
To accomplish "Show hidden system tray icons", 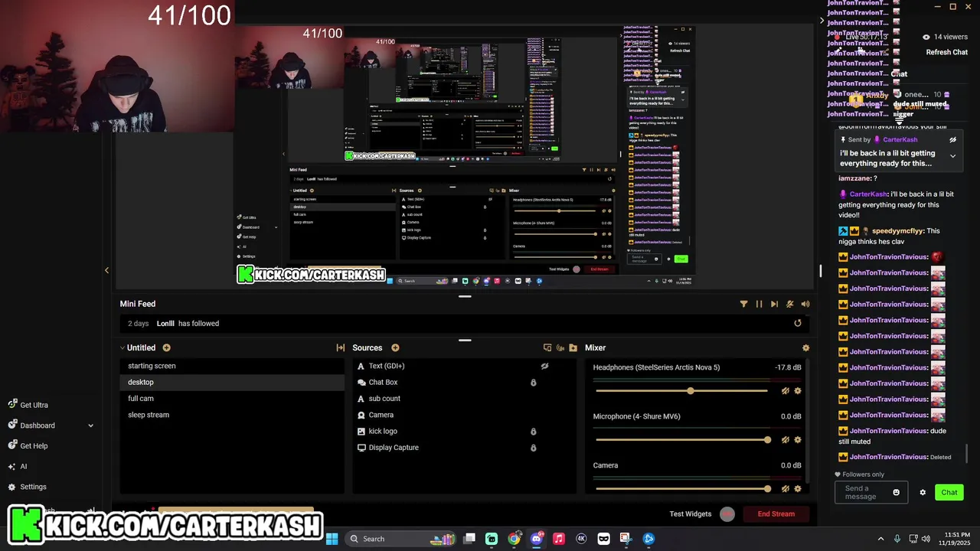I will click(x=880, y=539).
